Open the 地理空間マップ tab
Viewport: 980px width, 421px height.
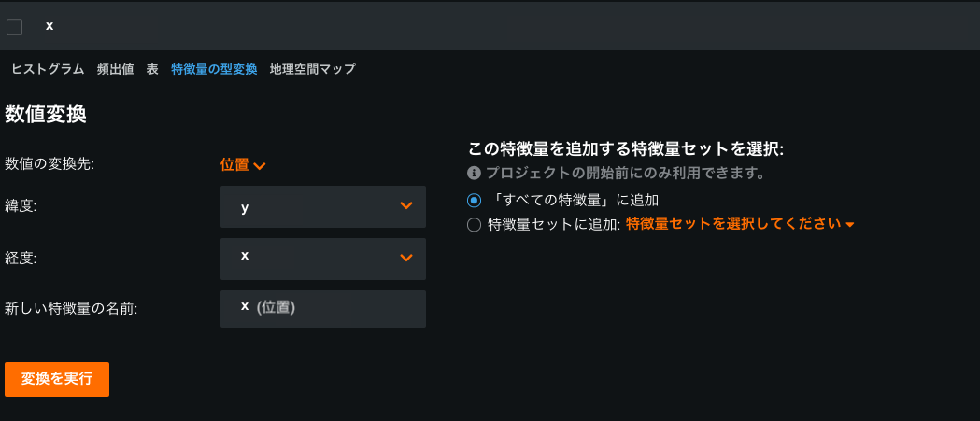[312, 69]
